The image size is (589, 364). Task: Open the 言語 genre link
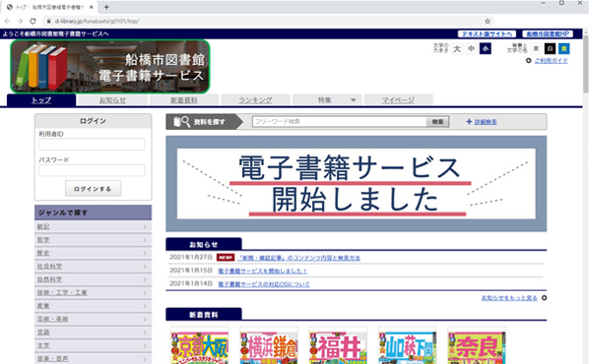(x=43, y=333)
